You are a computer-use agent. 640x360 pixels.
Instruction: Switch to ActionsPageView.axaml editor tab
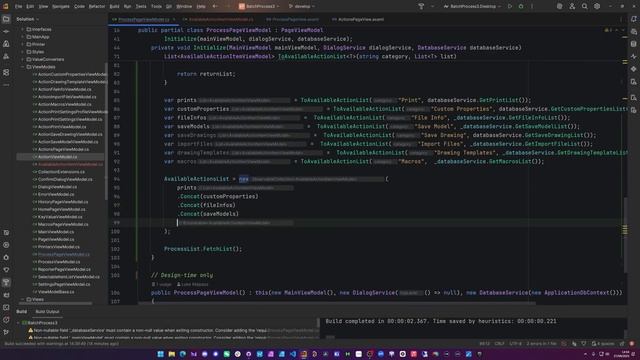click(358, 19)
